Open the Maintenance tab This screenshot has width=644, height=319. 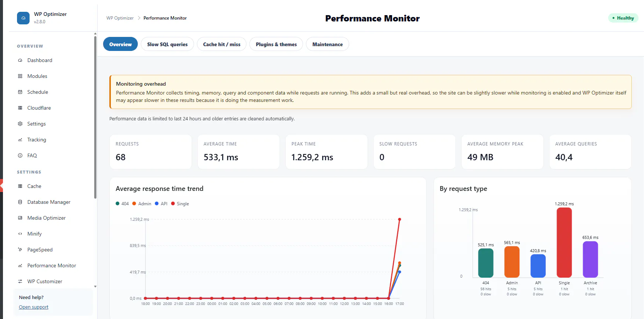(328, 44)
